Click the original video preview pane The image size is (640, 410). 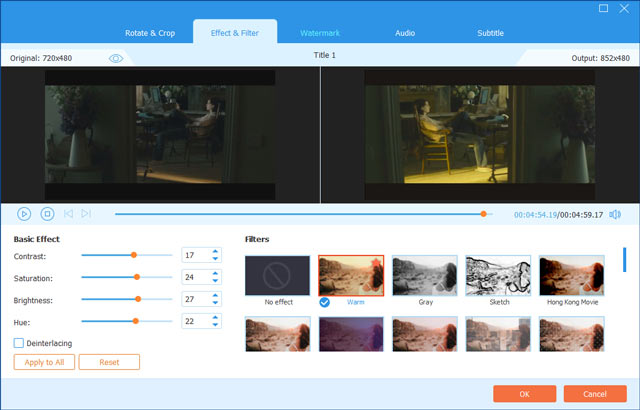coord(160,135)
